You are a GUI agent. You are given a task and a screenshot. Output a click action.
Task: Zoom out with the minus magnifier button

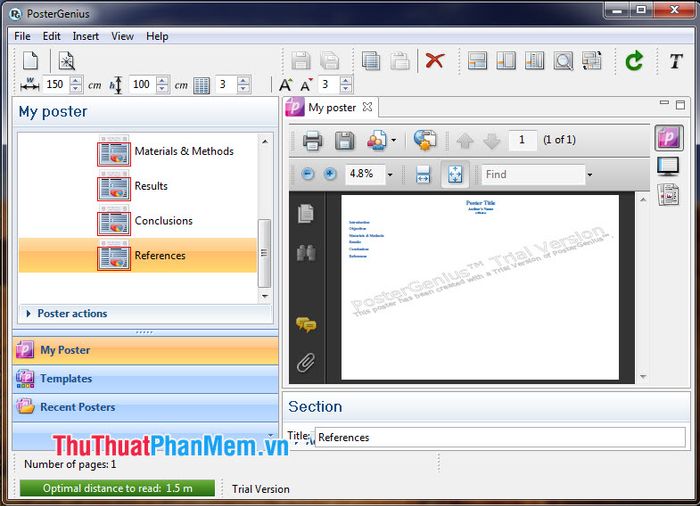pos(307,174)
